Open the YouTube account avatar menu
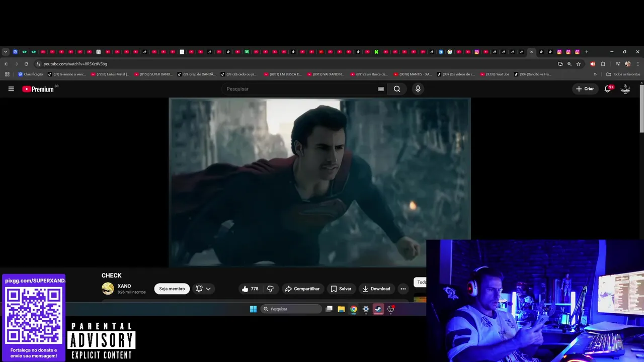This screenshot has height=362, width=644. 625,89
